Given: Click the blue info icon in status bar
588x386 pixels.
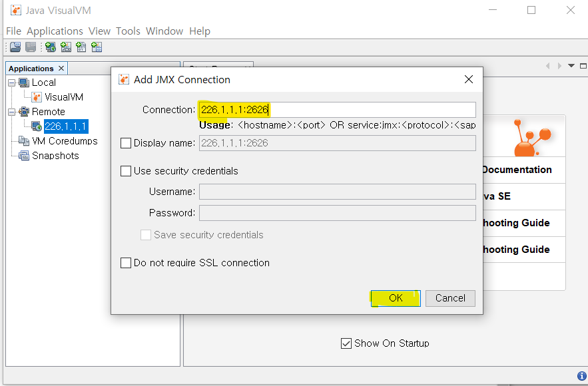Looking at the screenshot, I should pos(581,375).
